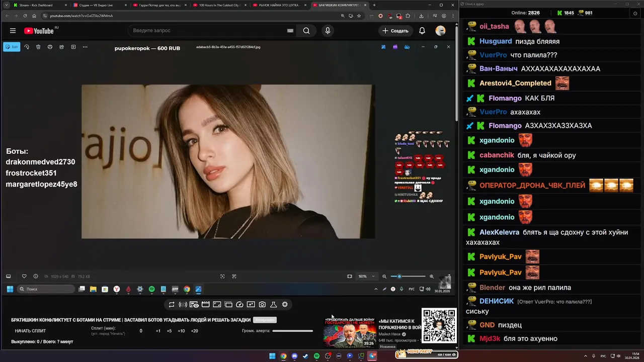
Task: Zoom in with the plus magnifier
Action: coord(431,276)
